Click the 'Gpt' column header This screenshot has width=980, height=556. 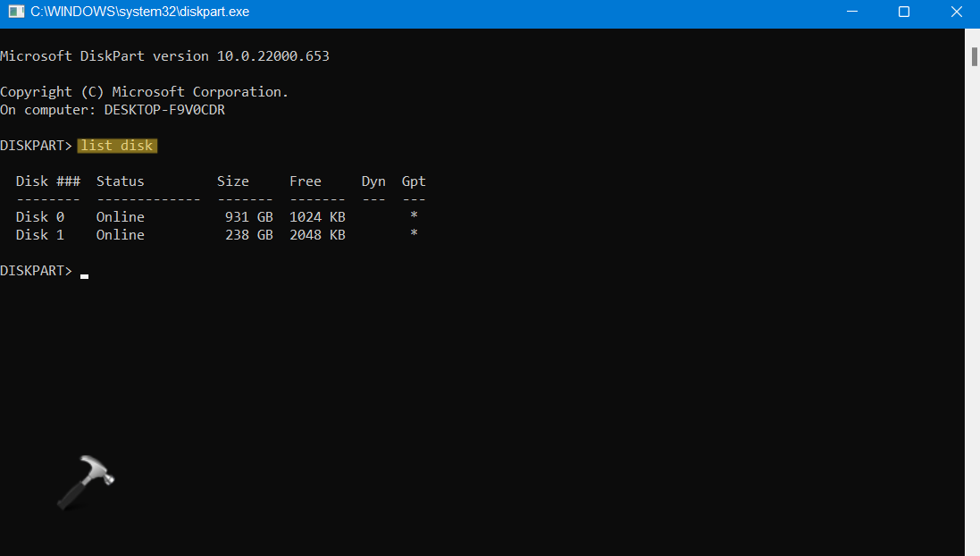(x=413, y=182)
